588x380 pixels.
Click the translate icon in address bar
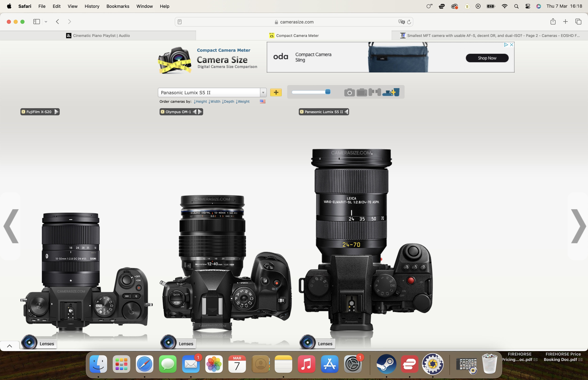pyautogui.click(x=402, y=22)
